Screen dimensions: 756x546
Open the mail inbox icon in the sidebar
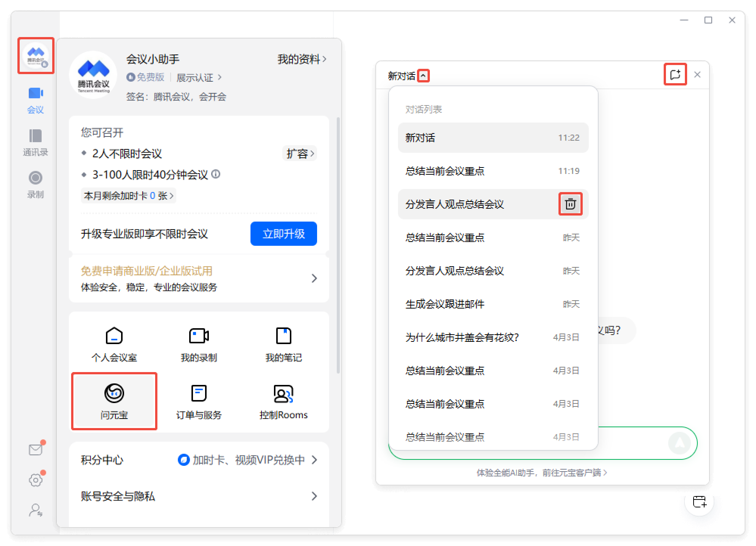(x=36, y=450)
